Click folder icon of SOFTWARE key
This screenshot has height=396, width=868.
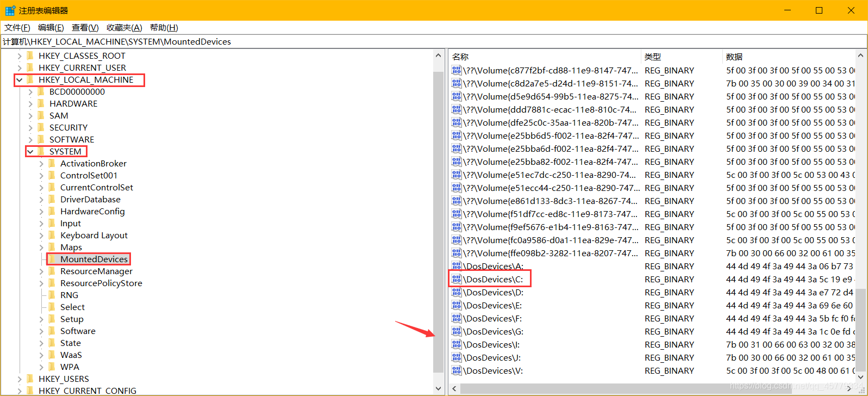click(x=41, y=139)
